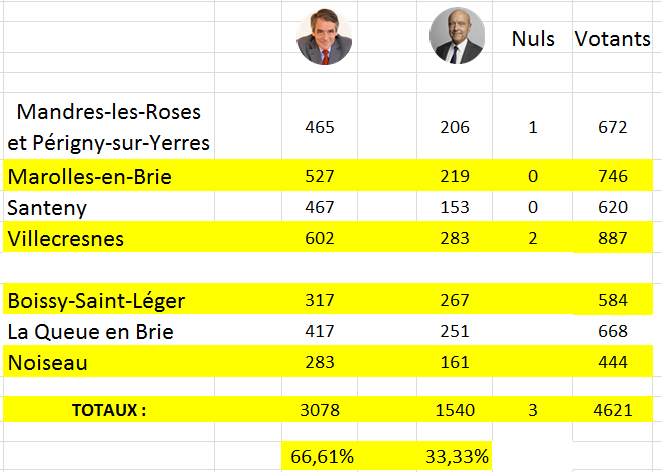Click the left candidate portrait photo

coord(324,37)
